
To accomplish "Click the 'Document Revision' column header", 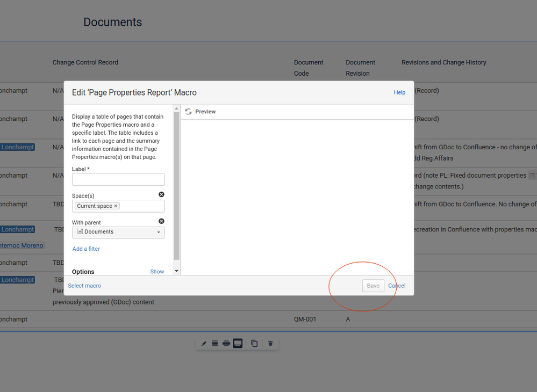I will tap(360, 68).
